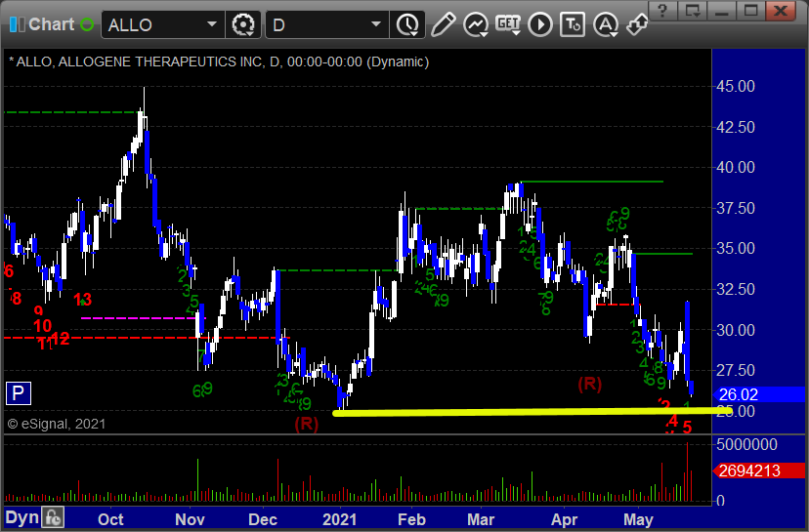Screen dimensions: 809x532
Task: Click the 35.00 price axis label
Action: coord(735,249)
